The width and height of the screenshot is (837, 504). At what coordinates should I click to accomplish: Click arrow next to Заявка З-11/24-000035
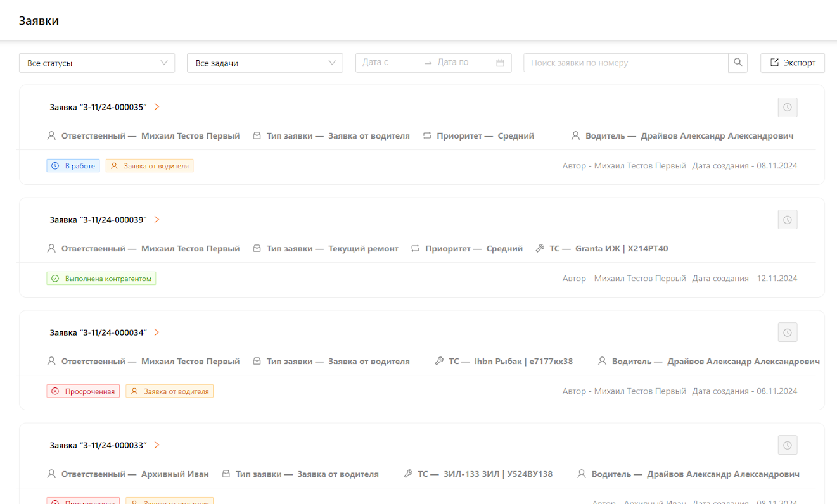157,107
